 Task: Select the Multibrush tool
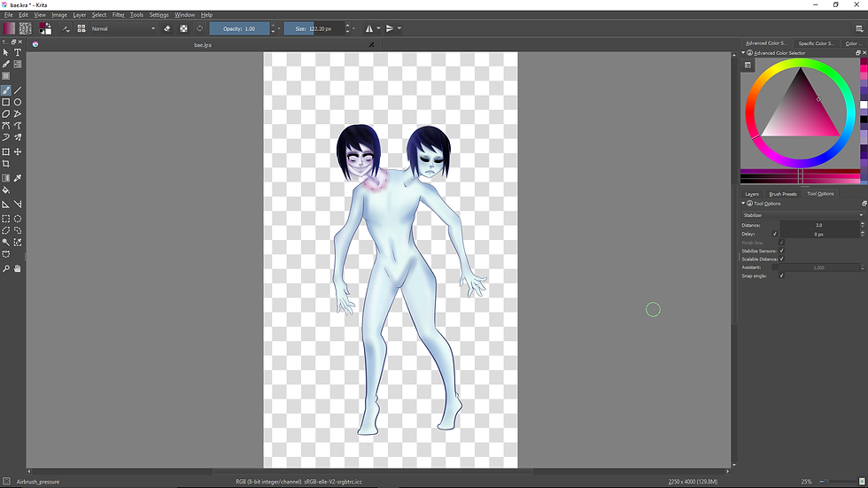coord(18,137)
